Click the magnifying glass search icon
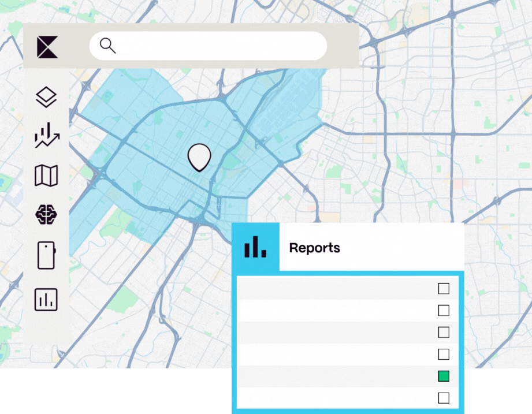Viewport: 532px width, 414px height. tap(107, 45)
